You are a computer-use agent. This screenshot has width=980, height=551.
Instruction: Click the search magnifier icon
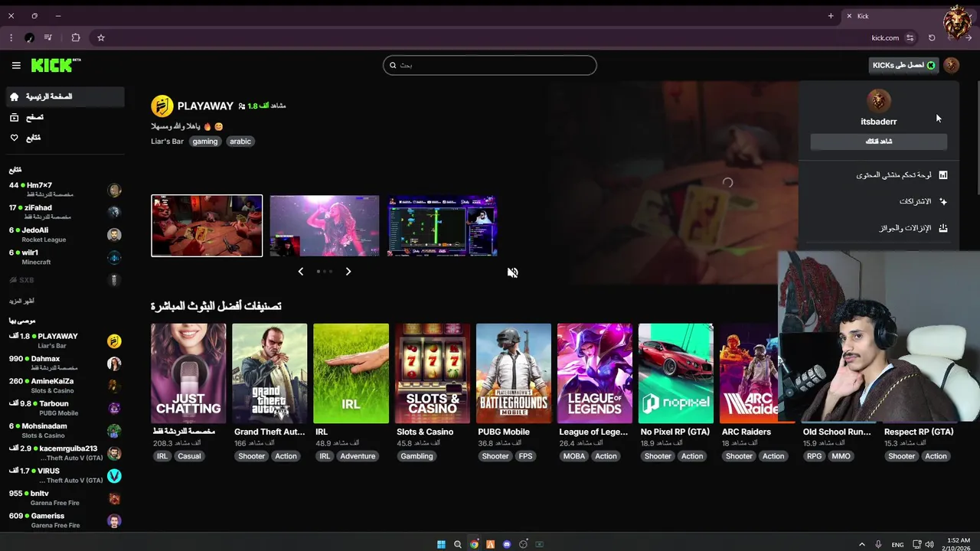pos(393,65)
